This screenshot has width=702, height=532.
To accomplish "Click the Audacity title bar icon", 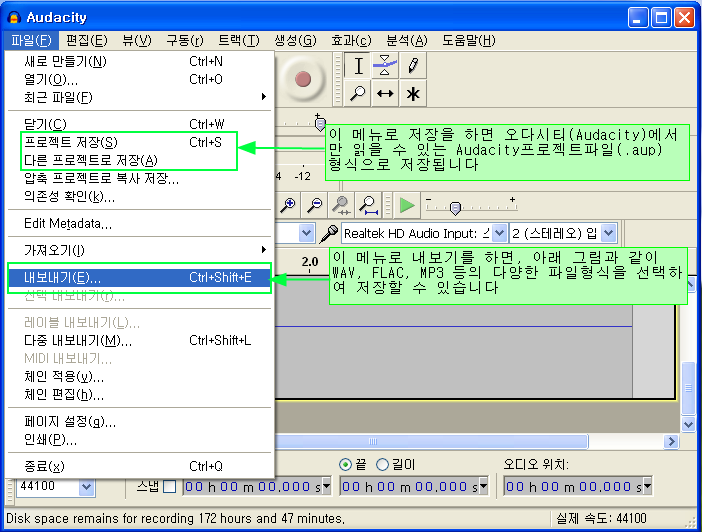I will coord(14,17).
